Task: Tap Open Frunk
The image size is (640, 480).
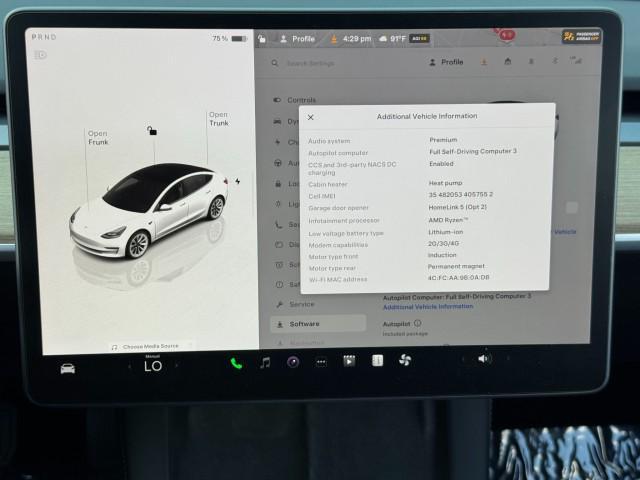Action: click(x=98, y=138)
